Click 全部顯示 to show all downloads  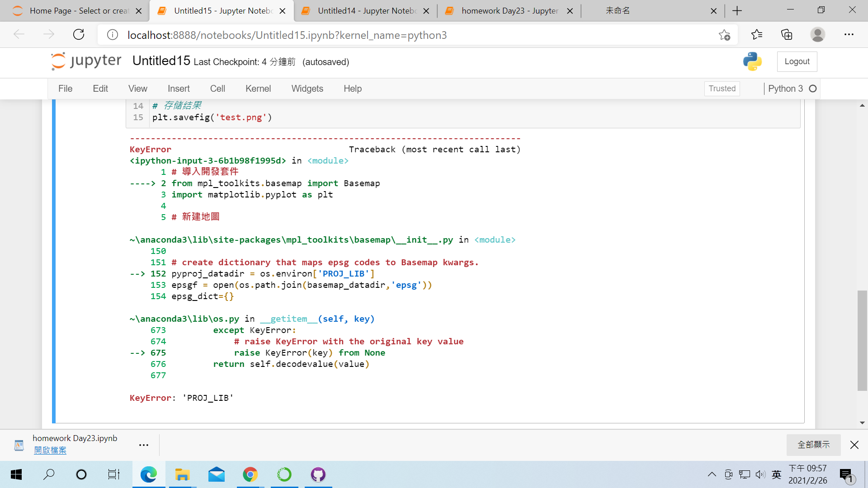pyautogui.click(x=814, y=445)
